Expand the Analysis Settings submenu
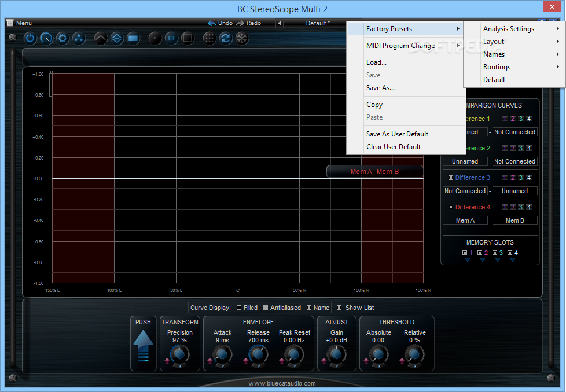 tap(514, 29)
